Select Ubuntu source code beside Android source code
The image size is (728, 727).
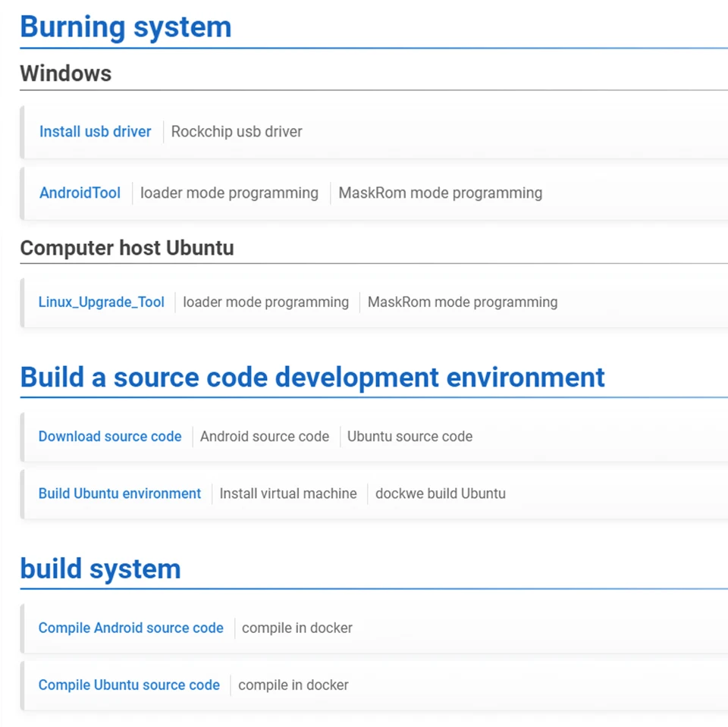pyautogui.click(x=409, y=437)
